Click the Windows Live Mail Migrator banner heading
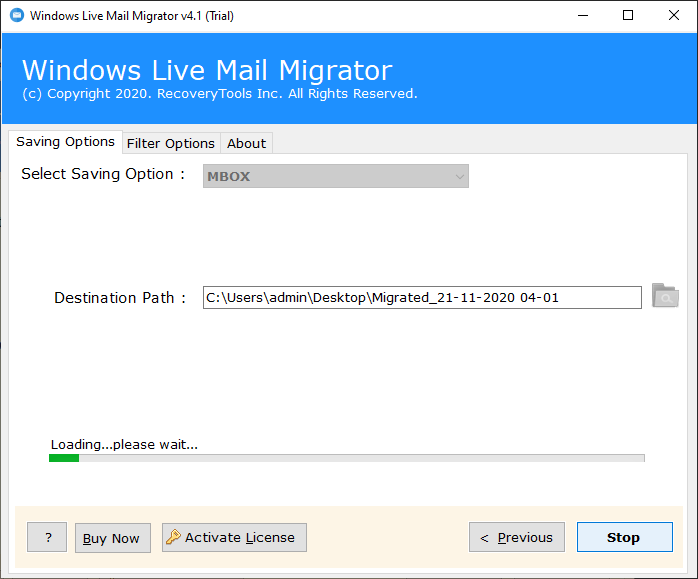Screen dimensions: 698x579 207,70
